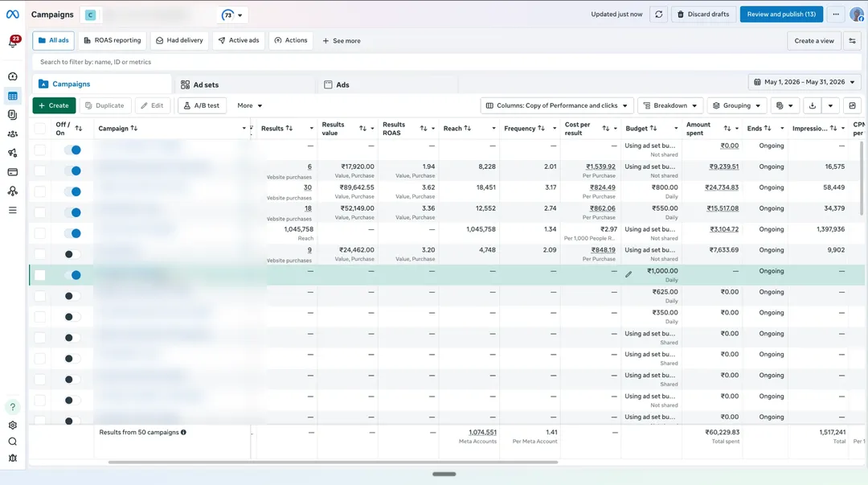Viewport: 868px width, 485px height.
Task: Open the profile avatar
Action: pos(857,14)
